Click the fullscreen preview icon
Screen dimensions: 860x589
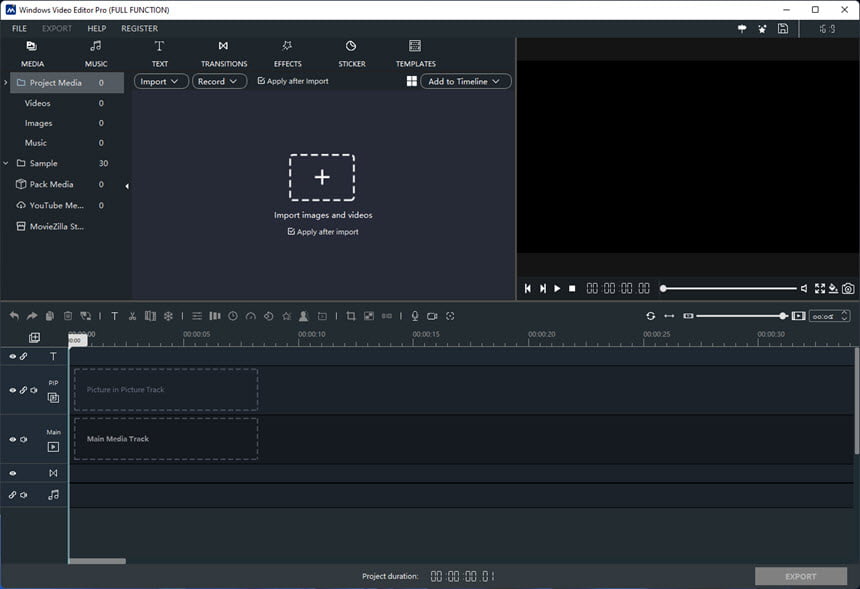click(820, 288)
